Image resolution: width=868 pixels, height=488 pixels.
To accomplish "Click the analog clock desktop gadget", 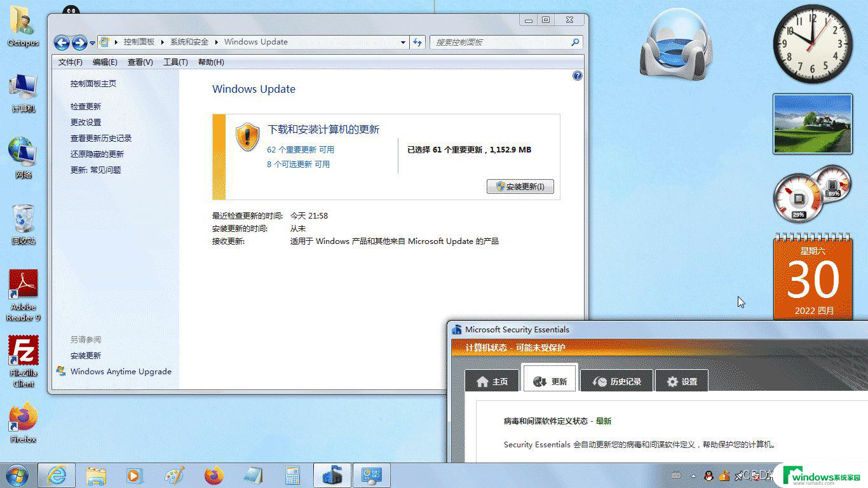I will pyautogui.click(x=813, y=43).
